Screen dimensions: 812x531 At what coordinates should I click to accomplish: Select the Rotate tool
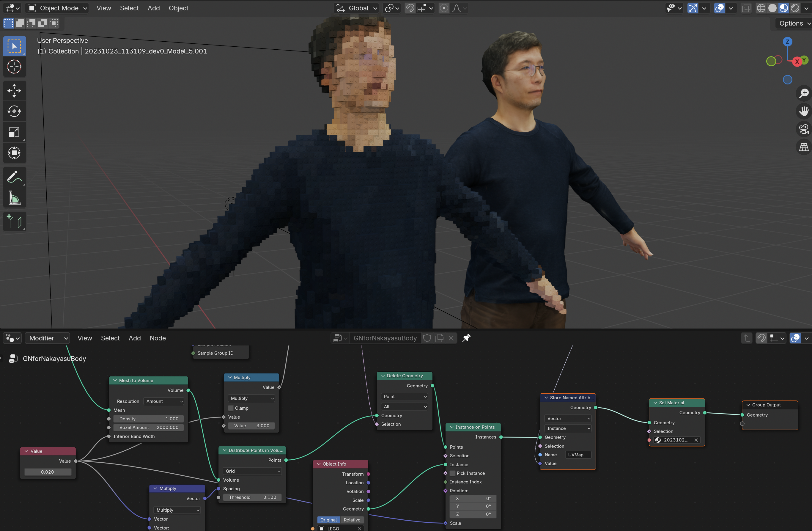(x=14, y=111)
